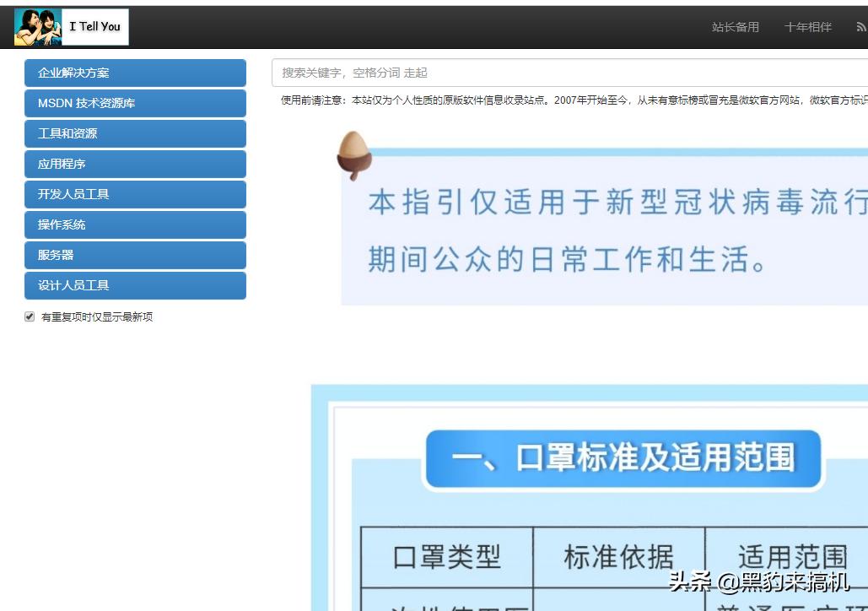Expand the 工具和资源 category panel

135,133
